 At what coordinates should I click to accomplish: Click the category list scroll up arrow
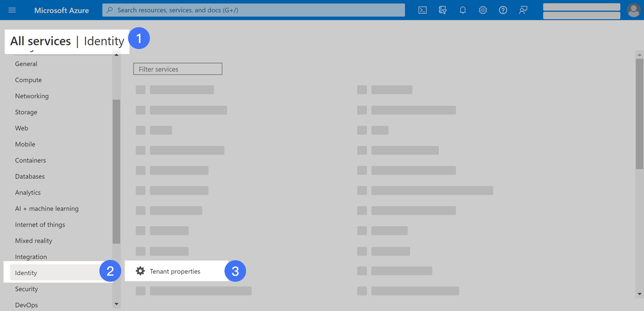coord(117,54)
